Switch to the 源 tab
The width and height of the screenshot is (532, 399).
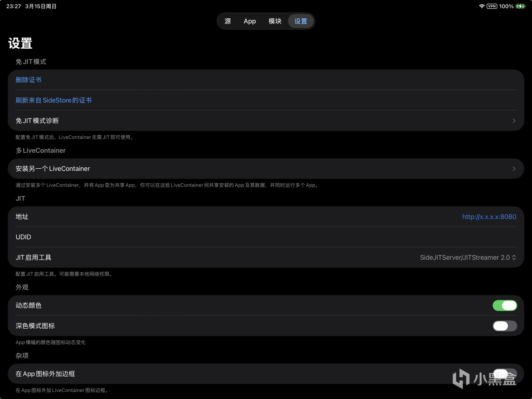tap(228, 21)
